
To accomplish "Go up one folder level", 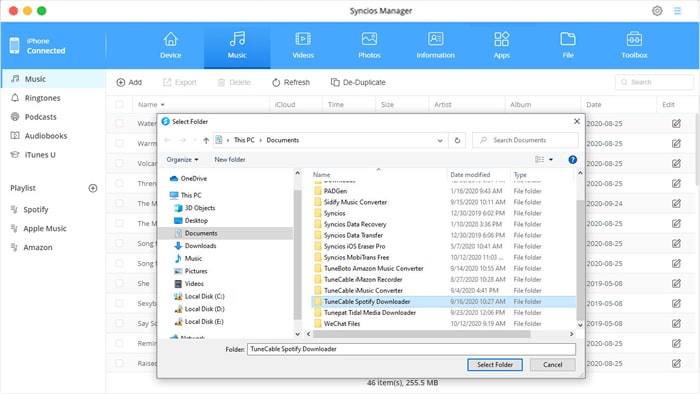I will [206, 140].
